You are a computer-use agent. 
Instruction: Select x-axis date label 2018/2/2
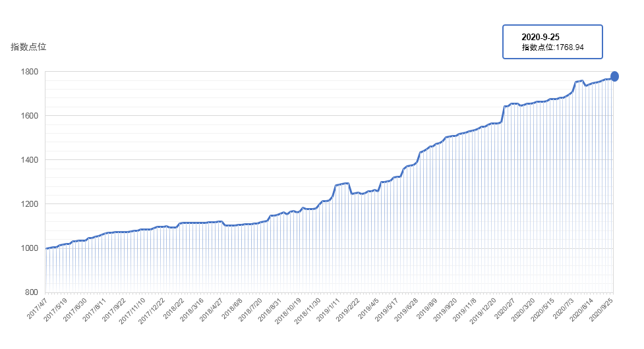click(174, 308)
